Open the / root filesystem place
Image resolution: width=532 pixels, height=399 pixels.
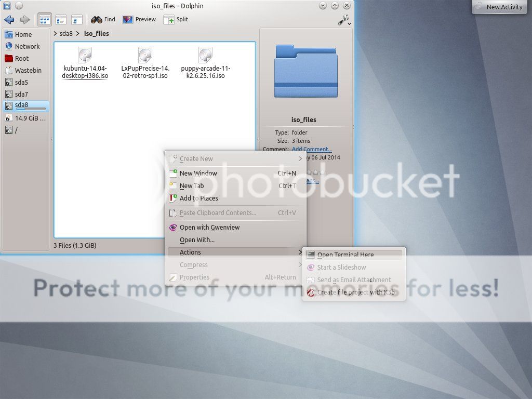(x=26, y=130)
